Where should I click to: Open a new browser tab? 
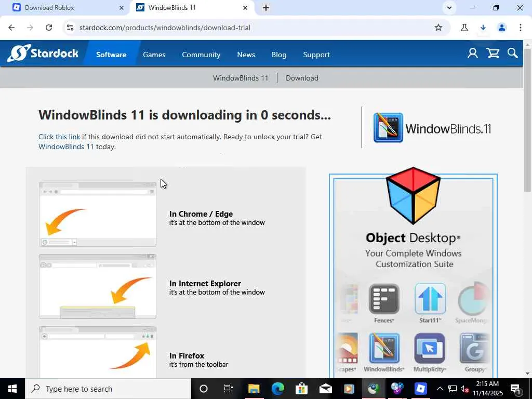click(266, 8)
